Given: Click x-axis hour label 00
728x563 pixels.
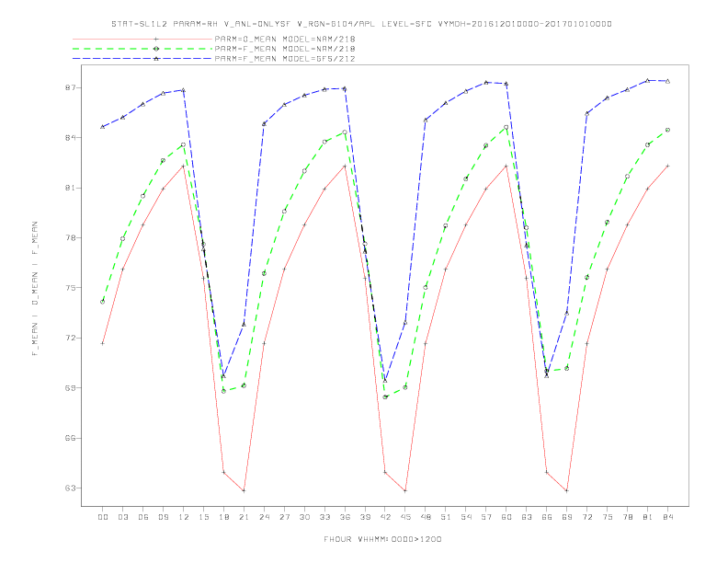Looking at the screenshot, I should pyautogui.click(x=103, y=517).
